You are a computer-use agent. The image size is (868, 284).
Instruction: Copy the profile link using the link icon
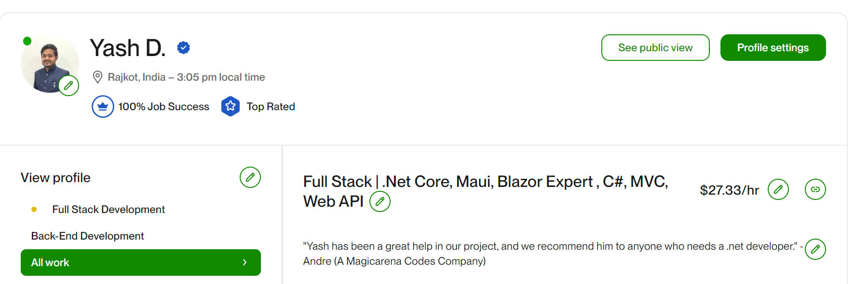[x=815, y=189]
